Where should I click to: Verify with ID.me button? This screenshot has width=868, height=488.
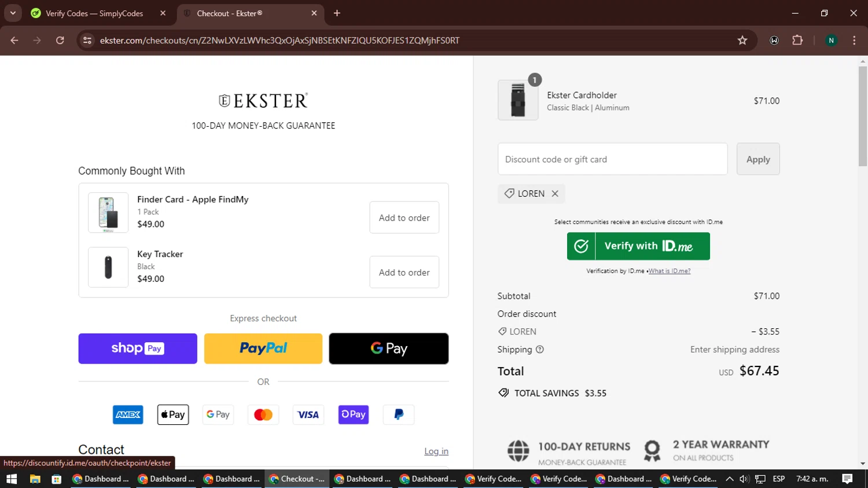tap(638, 246)
